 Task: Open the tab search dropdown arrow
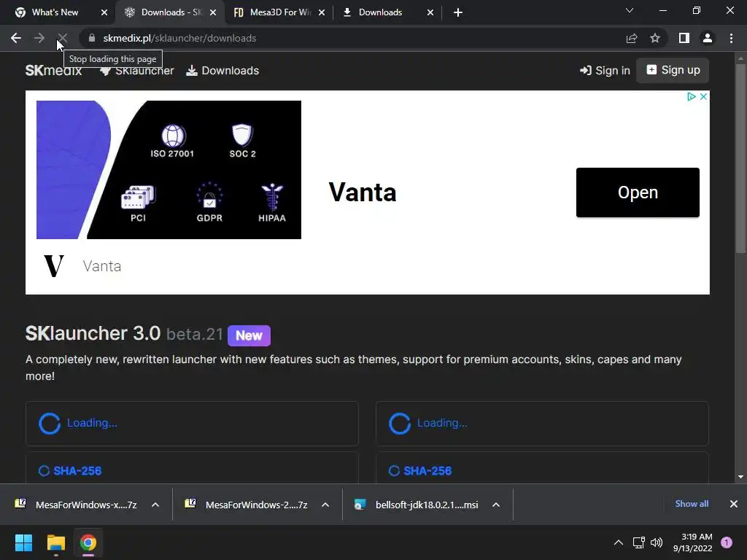tap(630, 10)
